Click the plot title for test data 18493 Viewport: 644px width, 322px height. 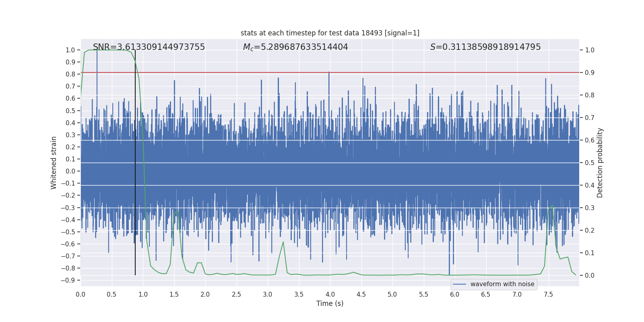[330, 33]
